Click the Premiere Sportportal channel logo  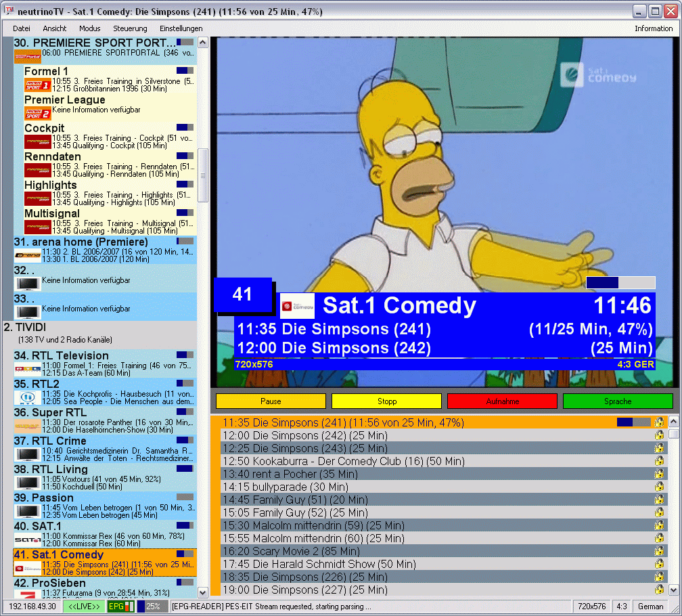[x=27, y=57]
